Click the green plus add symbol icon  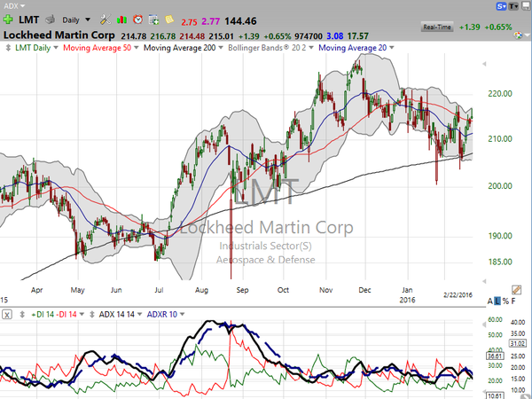click(8, 20)
